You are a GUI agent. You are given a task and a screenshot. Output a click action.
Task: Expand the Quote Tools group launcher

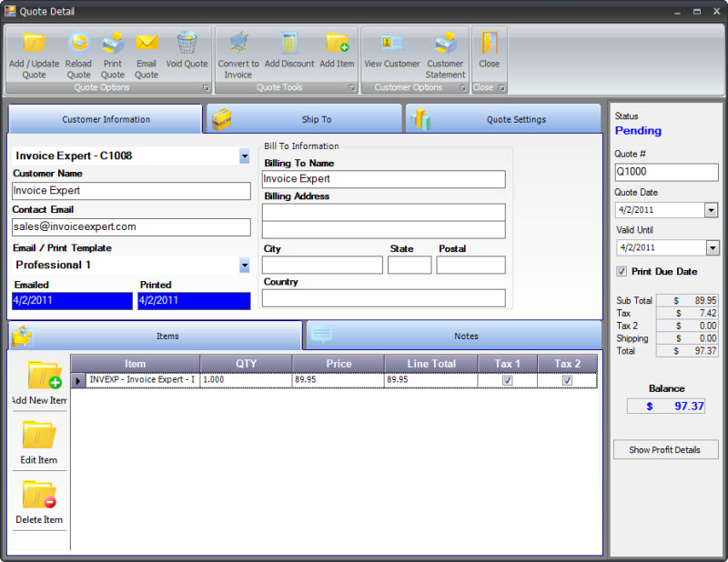(352, 87)
